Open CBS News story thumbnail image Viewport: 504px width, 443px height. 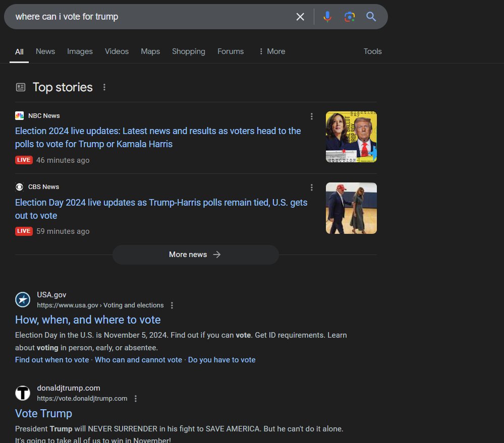click(351, 208)
